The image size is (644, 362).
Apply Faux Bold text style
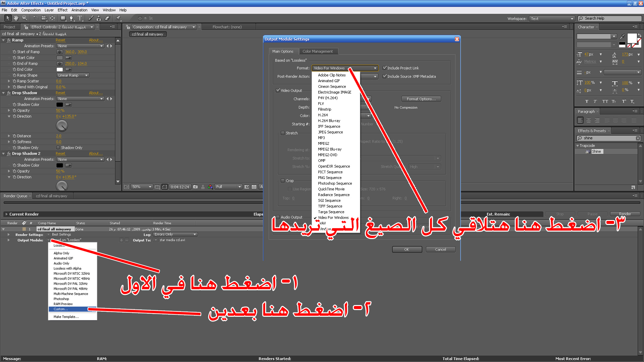point(587,101)
